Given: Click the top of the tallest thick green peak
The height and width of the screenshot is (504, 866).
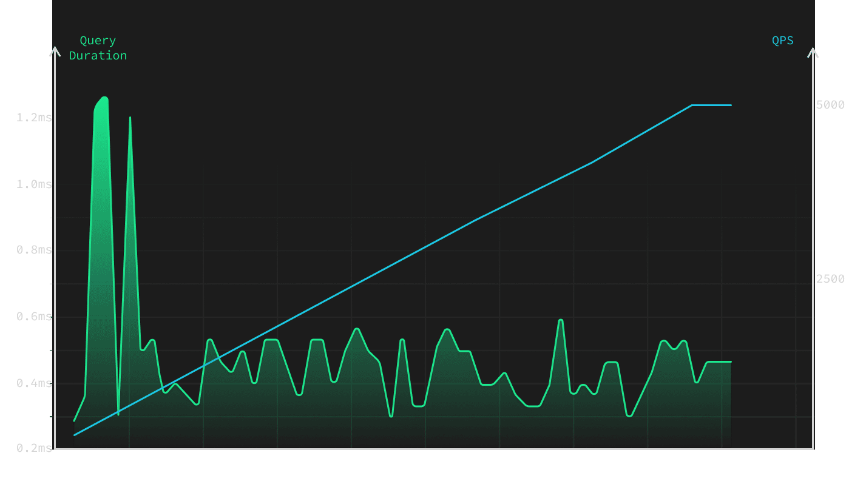Looking at the screenshot, I should [x=103, y=98].
